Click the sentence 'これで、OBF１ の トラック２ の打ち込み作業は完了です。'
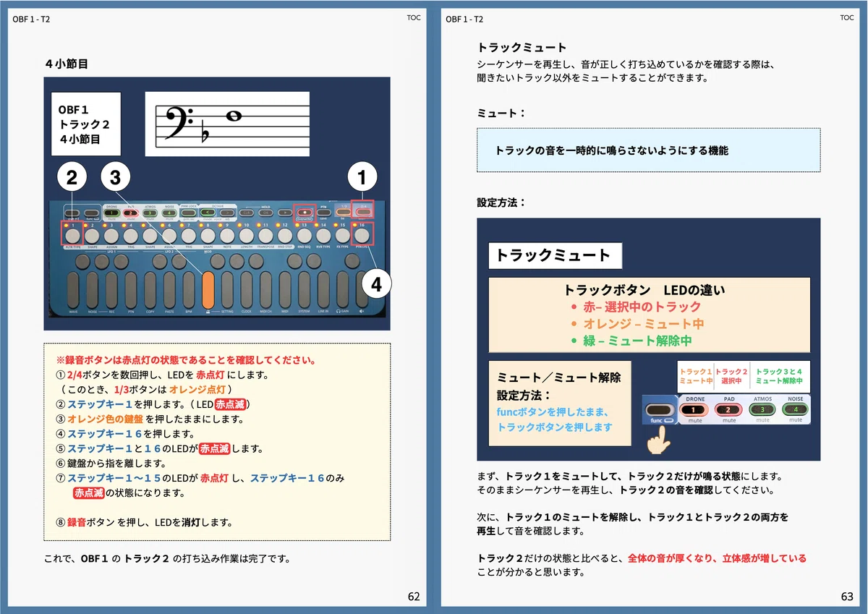The width and height of the screenshot is (868, 614). (166, 558)
